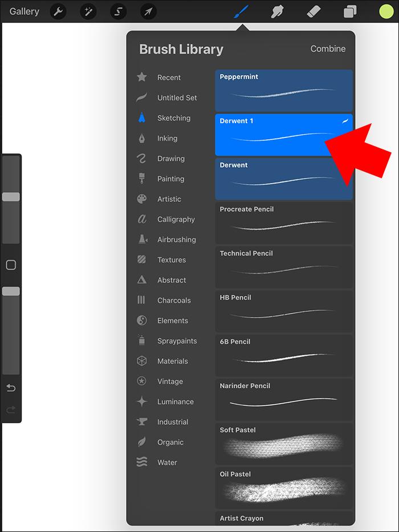The image size is (399, 532).
Task: Select the Soft Pastel brush
Action: point(284,444)
